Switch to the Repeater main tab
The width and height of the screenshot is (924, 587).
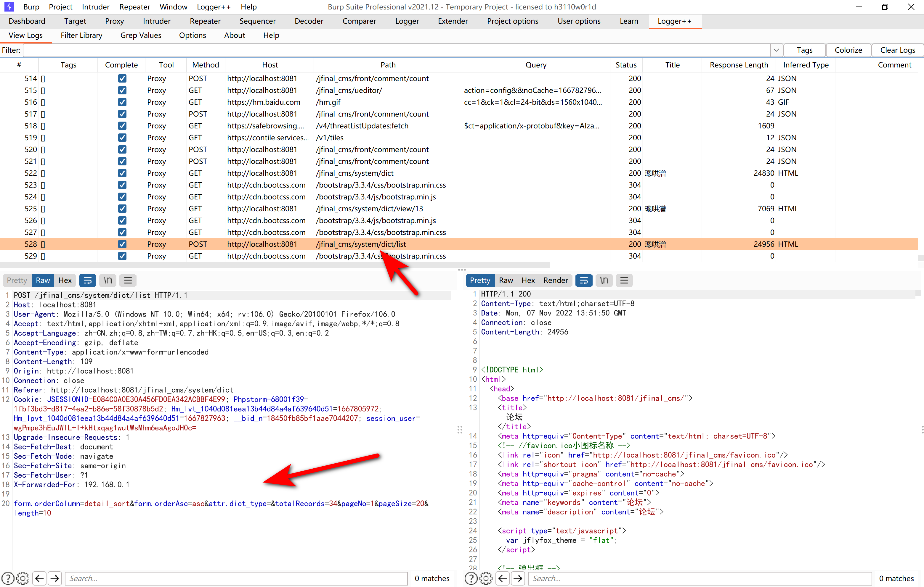click(x=205, y=21)
